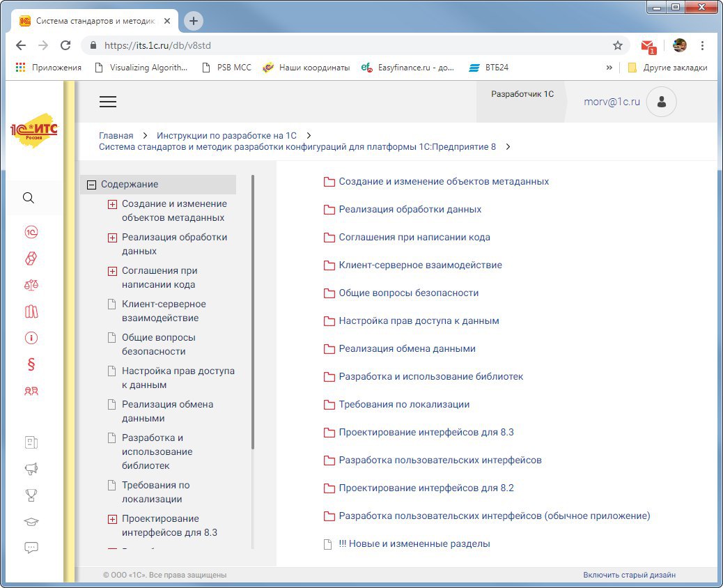This screenshot has width=723, height=588.
Task: Open Разработка пользовательских интерфейсов (обычное приложение)
Action: (x=487, y=516)
